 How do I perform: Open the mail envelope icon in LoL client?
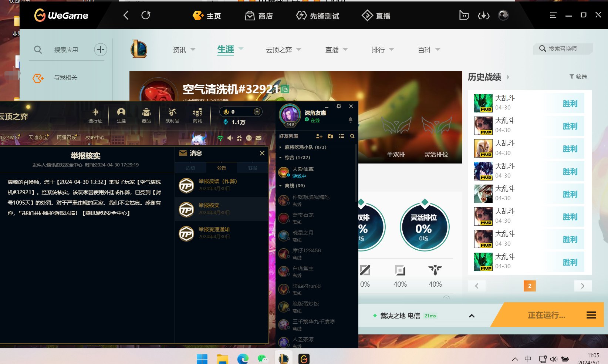pos(259,138)
